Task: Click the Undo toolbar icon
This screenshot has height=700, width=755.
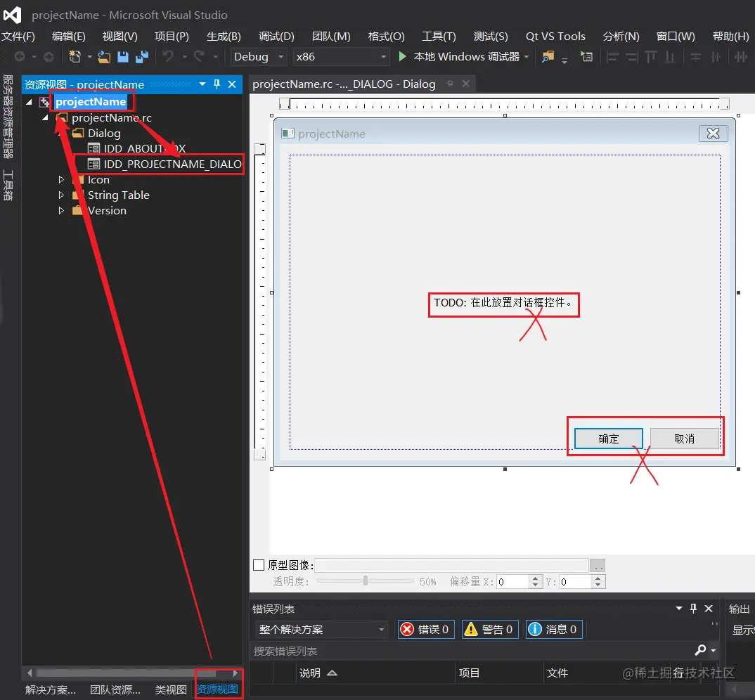Action: pyautogui.click(x=167, y=56)
